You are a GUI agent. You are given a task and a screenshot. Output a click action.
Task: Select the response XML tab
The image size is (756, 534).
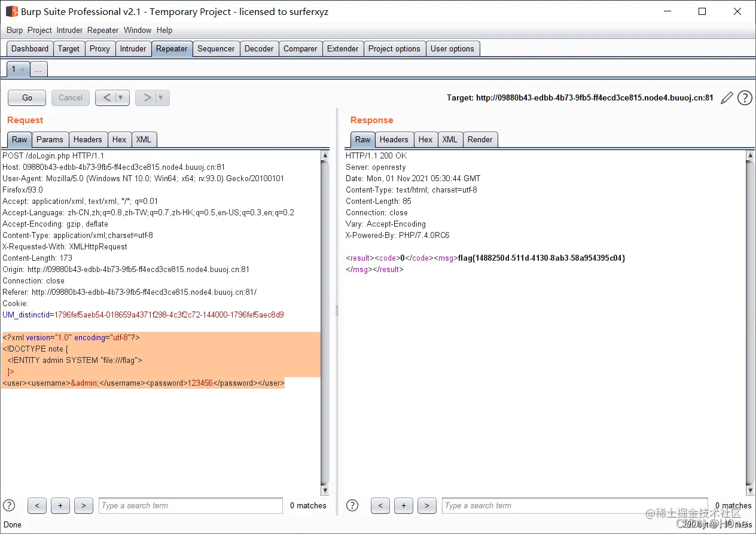pos(450,139)
